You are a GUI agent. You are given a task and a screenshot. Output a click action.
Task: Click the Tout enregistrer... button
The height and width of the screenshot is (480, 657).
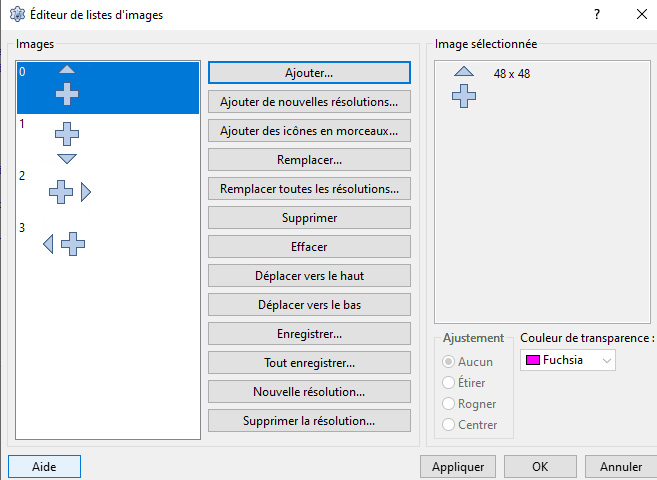pyautogui.click(x=309, y=362)
